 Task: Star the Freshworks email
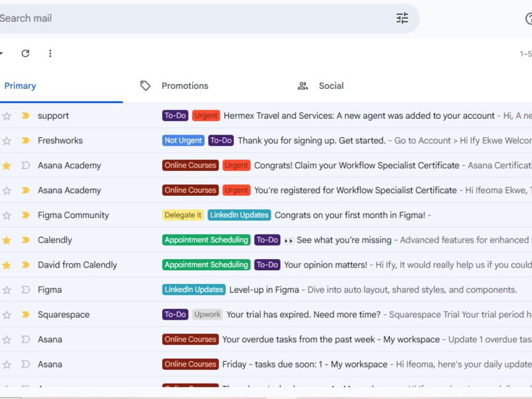[x=7, y=141]
